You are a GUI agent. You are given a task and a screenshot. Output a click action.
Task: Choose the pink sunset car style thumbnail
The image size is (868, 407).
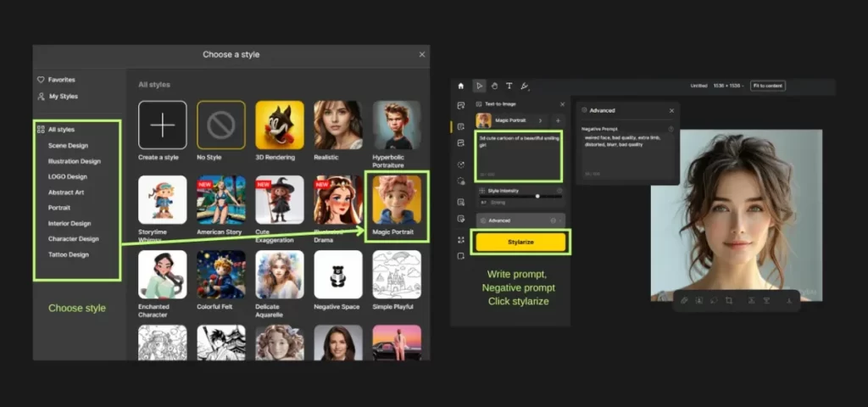[x=397, y=343]
